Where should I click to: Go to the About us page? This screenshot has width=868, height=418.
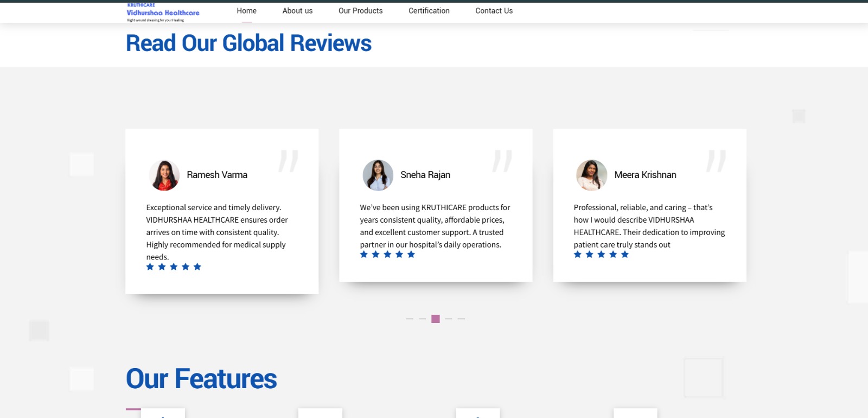point(297,11)
